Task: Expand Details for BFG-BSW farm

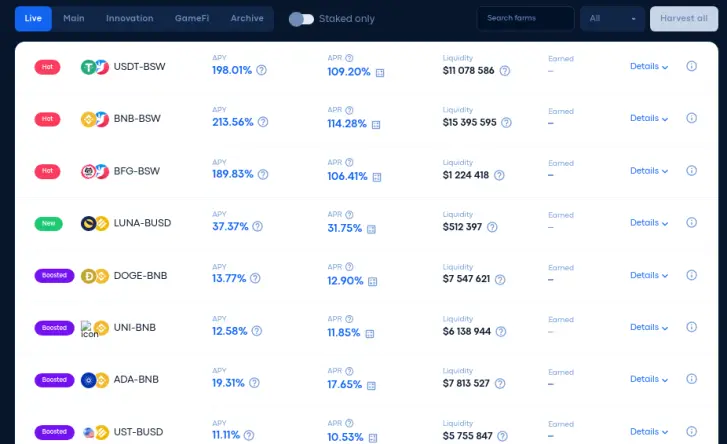Action: tap(649, 171)
